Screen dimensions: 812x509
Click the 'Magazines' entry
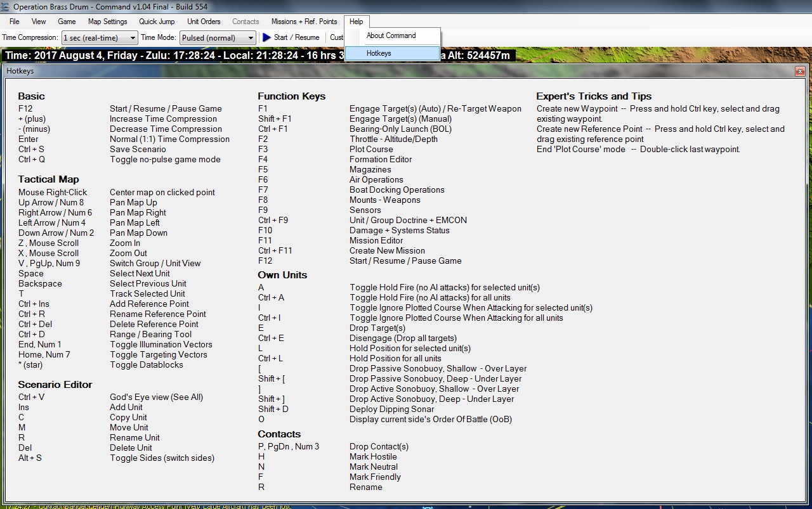tap(370, 169)
